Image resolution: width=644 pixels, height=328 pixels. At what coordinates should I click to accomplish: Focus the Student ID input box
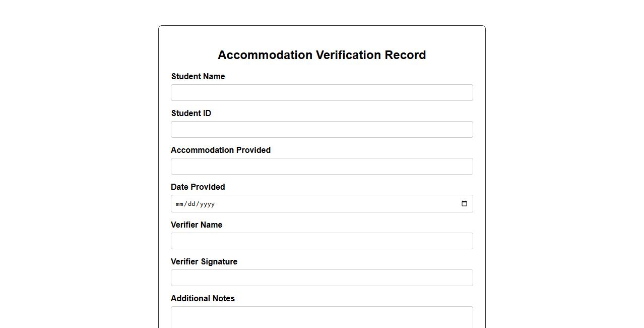pos(321,130)
